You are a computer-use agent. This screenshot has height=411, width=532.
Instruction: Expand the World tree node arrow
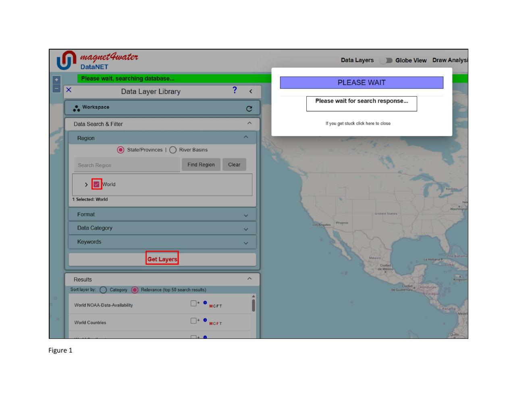[x=86, y=185]
